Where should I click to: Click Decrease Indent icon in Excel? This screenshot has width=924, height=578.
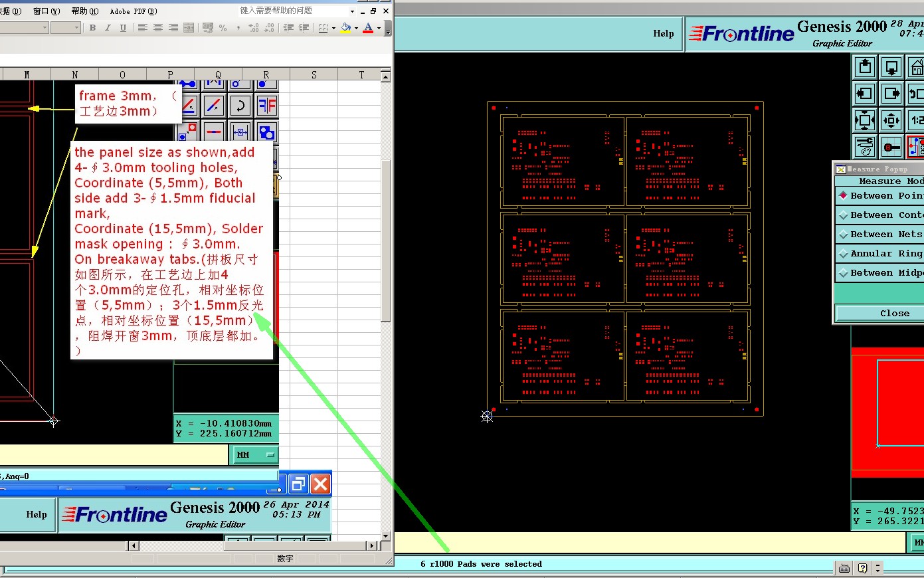pyautogui.click(x=288, y=28)
